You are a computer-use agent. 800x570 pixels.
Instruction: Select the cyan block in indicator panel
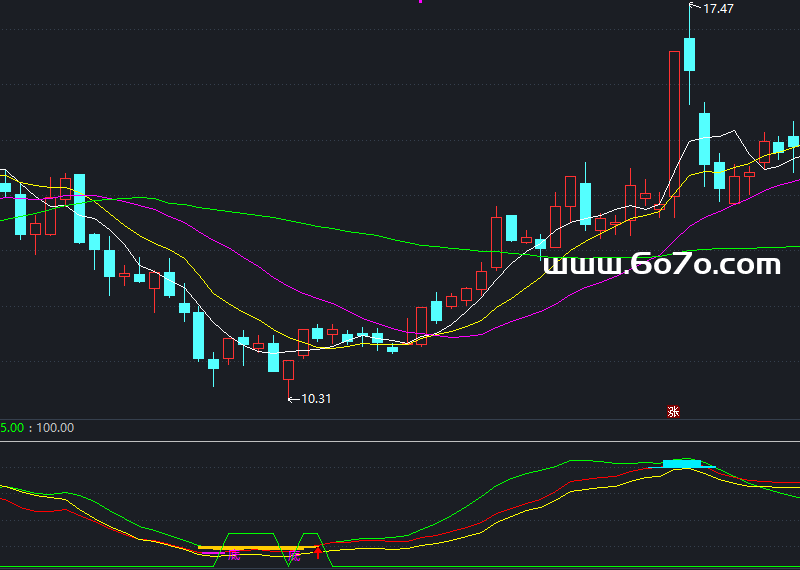[684, 463]
